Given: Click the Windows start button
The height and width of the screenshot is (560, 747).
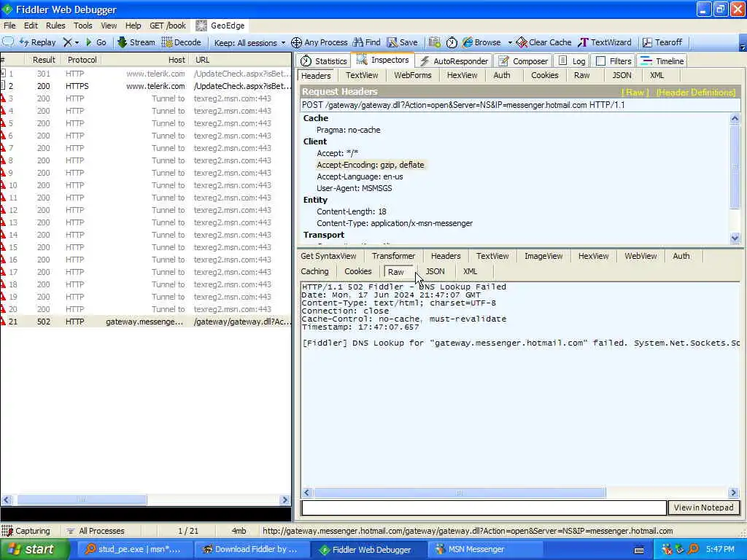Looking at the screenshot, I should 34,550.
